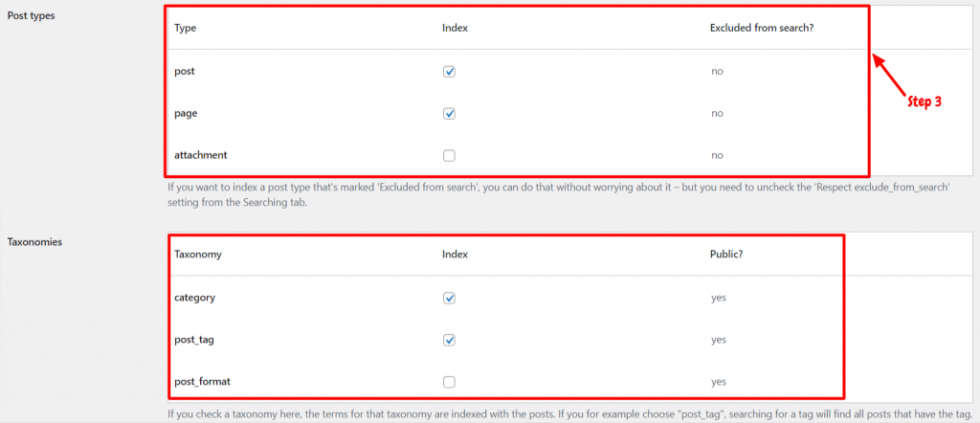Click the 'category' taxonomy label
Screen dimensions: 980x423
[x=195, y=298]
